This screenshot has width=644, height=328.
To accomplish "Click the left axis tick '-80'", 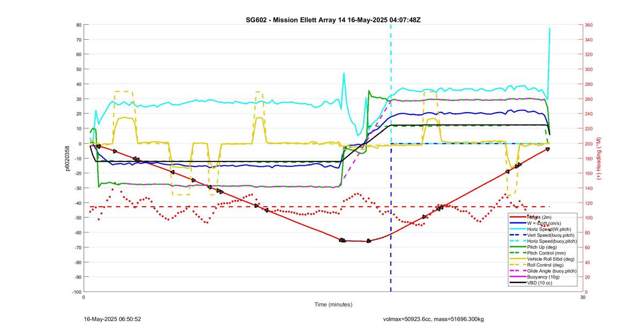I will coord(77,262).
